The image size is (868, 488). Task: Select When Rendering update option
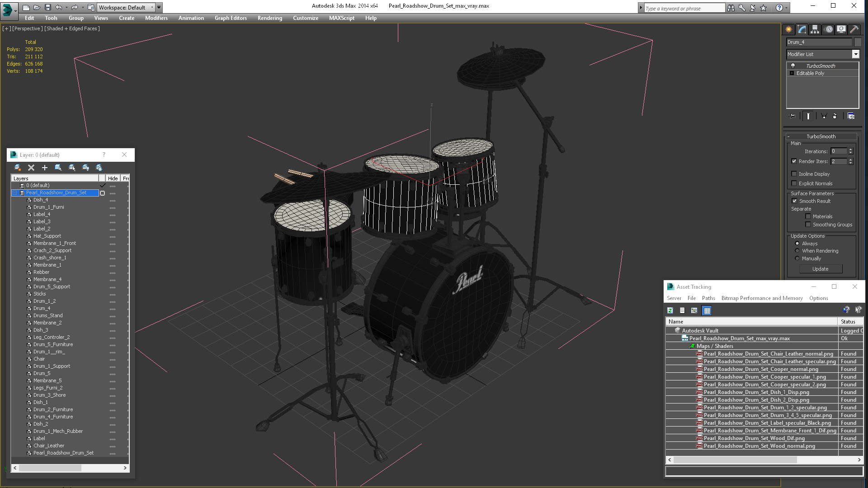point(797,251)
